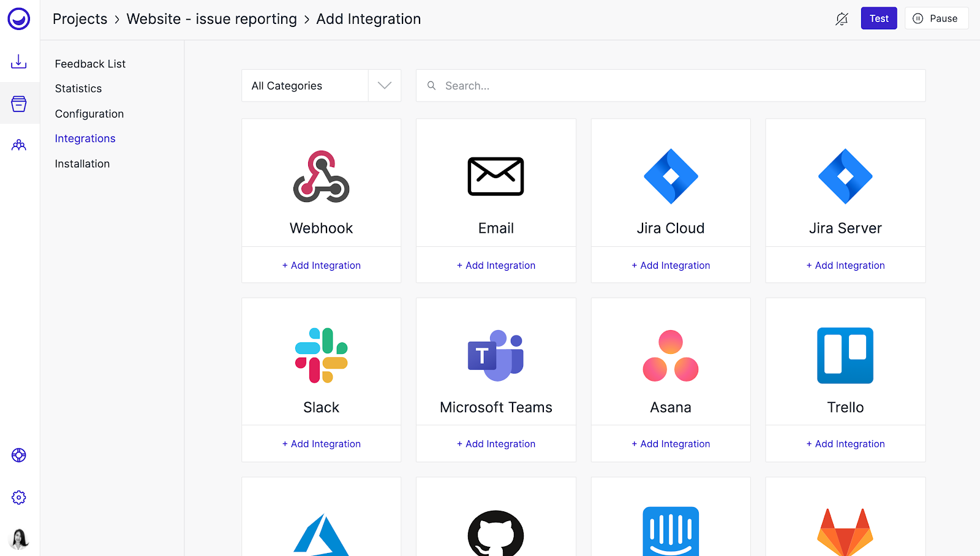Click the Webhook card title text
The height and width of the screenshot is (556, 980).
point(321,228)
